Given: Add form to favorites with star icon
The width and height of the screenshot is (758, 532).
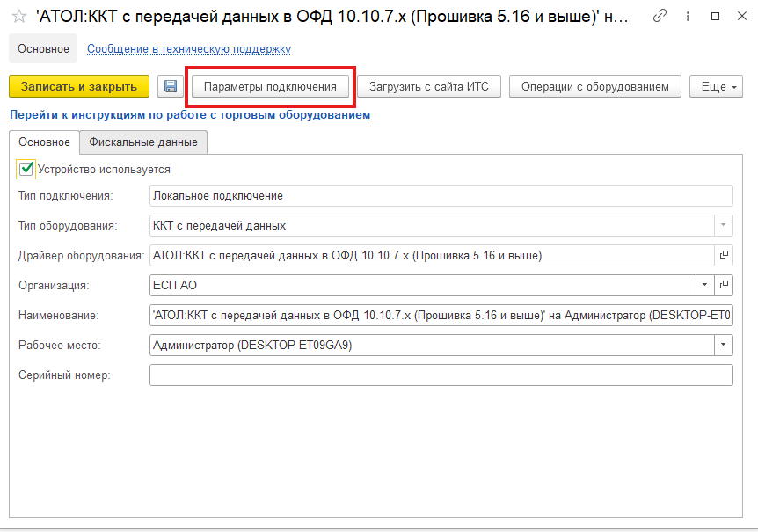Looking at the screenshot, I should click(x=19, y=17).
